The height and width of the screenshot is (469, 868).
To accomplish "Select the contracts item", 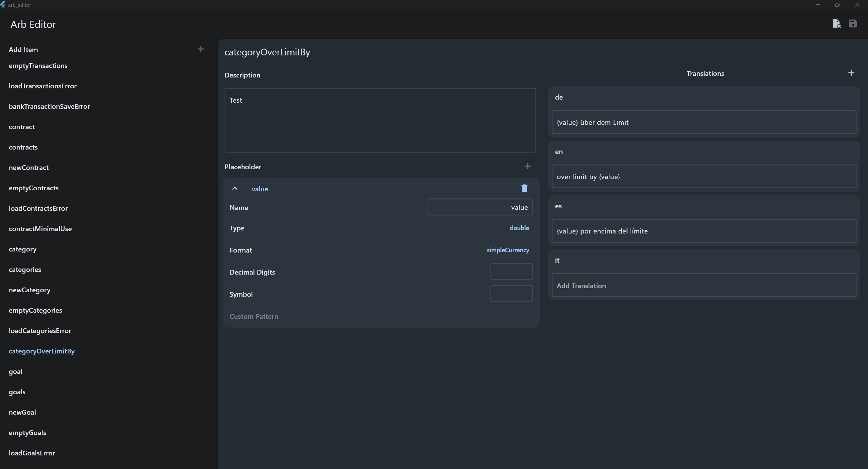I will pos(23,147).
